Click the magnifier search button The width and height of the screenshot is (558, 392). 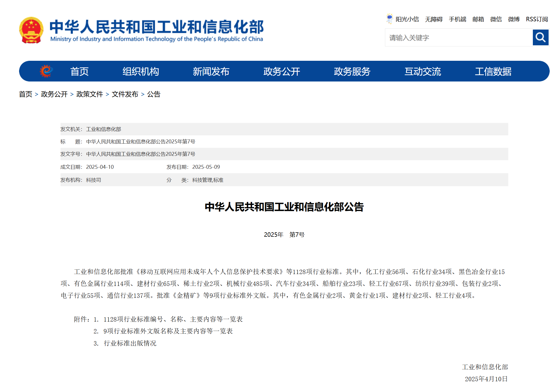click(540, 37)
